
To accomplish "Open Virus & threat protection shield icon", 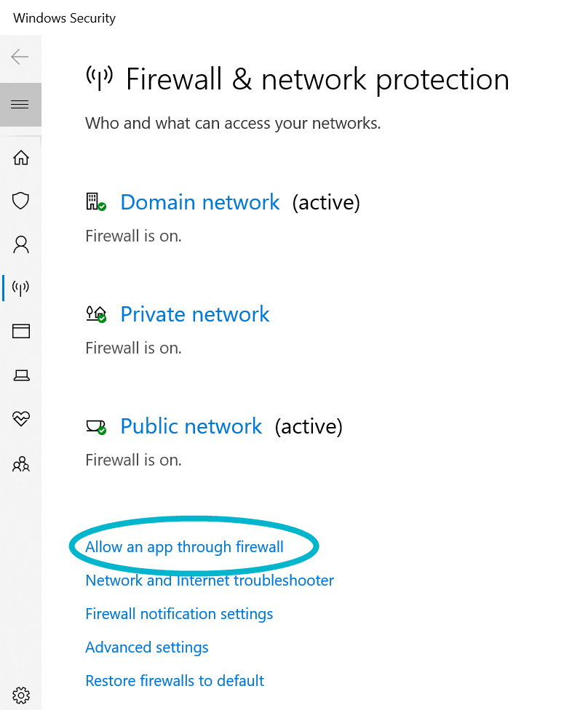I will click(21, 201).
